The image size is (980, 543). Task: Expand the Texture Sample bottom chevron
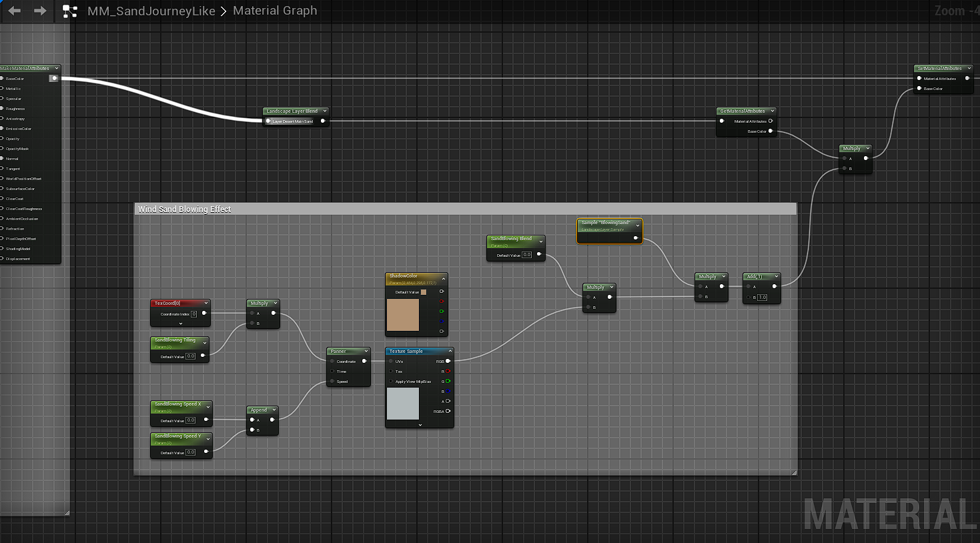pos(420,424)
